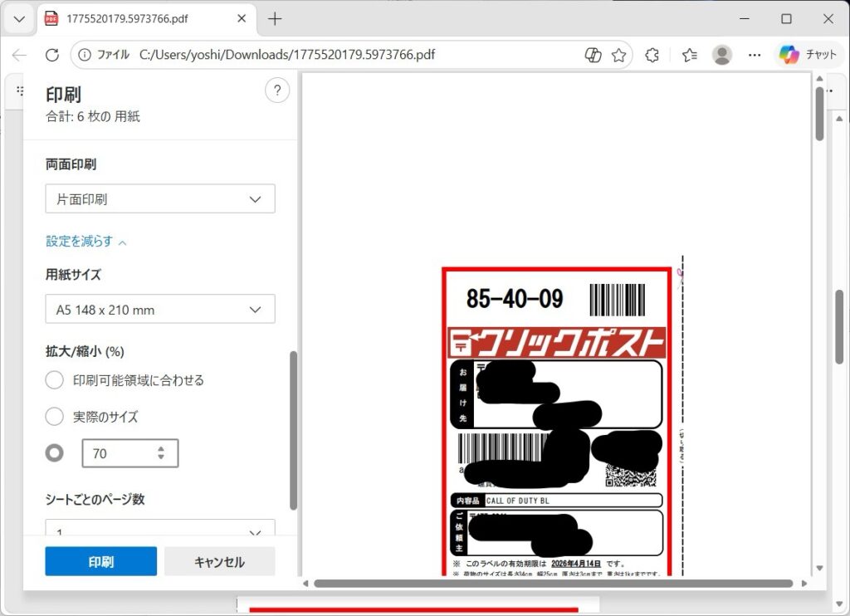Open the Copilot チャット button

click(808, 55)
